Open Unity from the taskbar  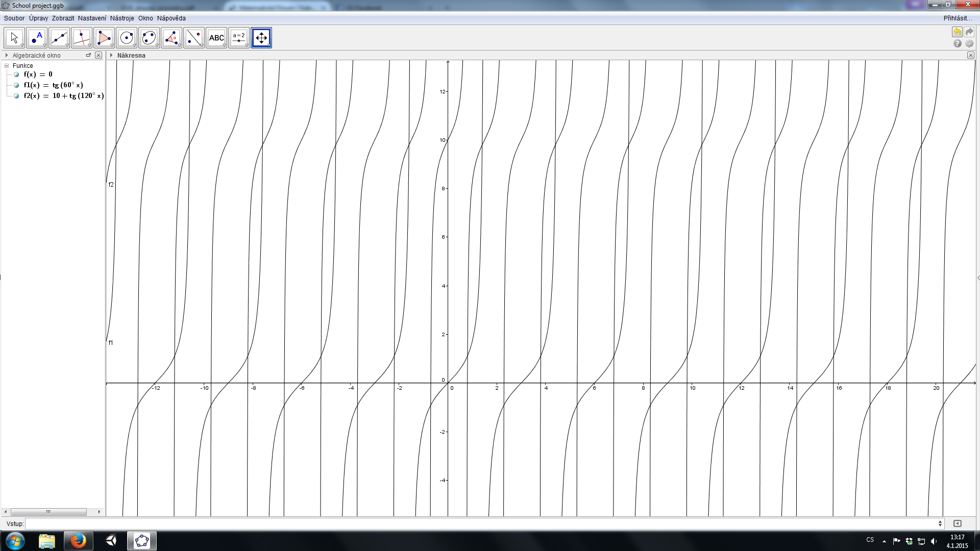111,541
